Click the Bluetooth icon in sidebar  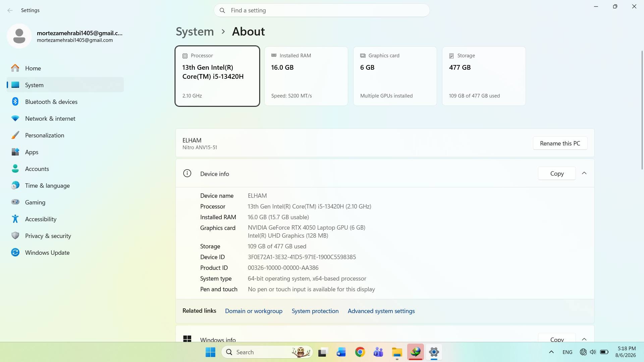pyautogui.click(x=15, y=102)
